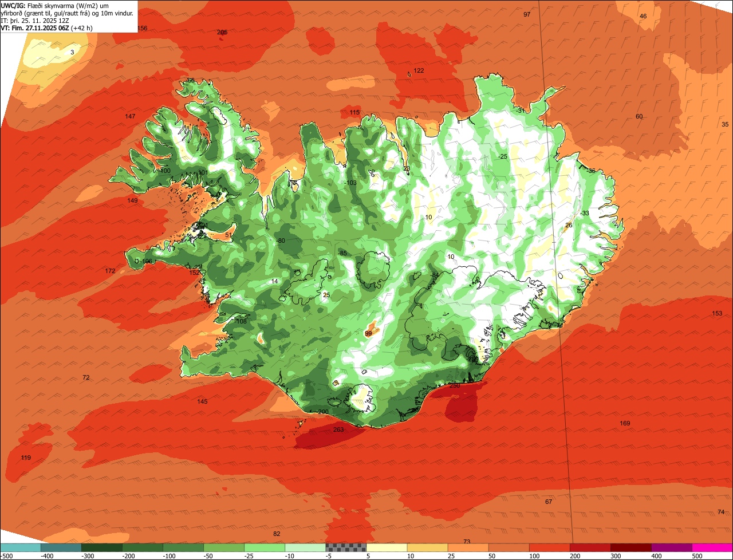733x560 pixels.
Task: Click the light teal -500 to -400 legend swatch
Action: tap(21, 547)
